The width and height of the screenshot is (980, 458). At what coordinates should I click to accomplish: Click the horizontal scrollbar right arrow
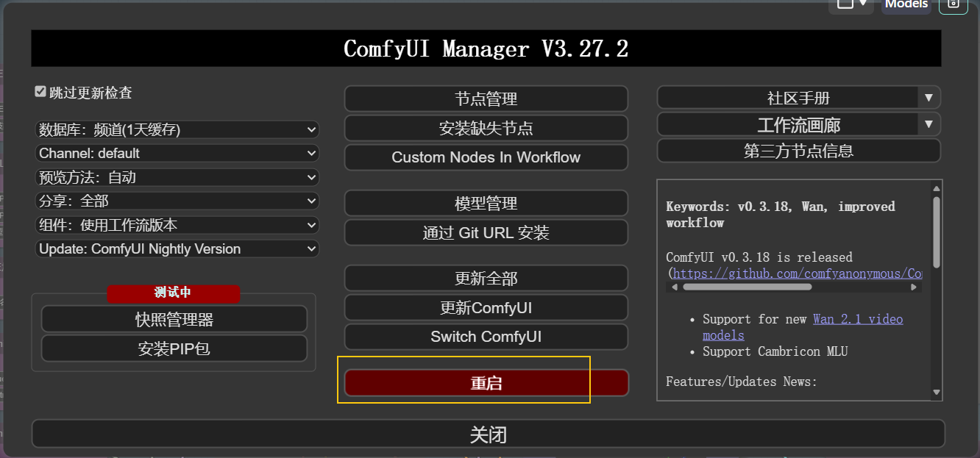(x=915, y=287)
